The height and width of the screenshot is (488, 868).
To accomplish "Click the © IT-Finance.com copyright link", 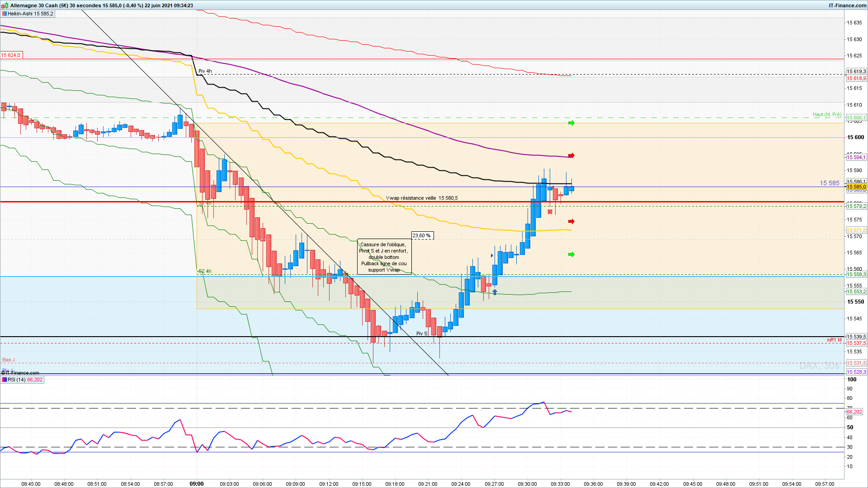I will (21, 373).
